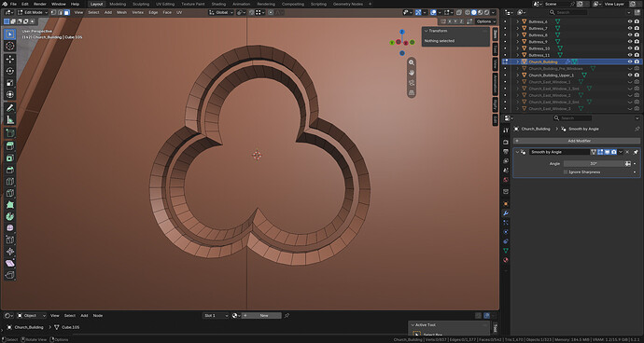
Task: Expand the Church_Building outliner row
Action: [517, 62]
